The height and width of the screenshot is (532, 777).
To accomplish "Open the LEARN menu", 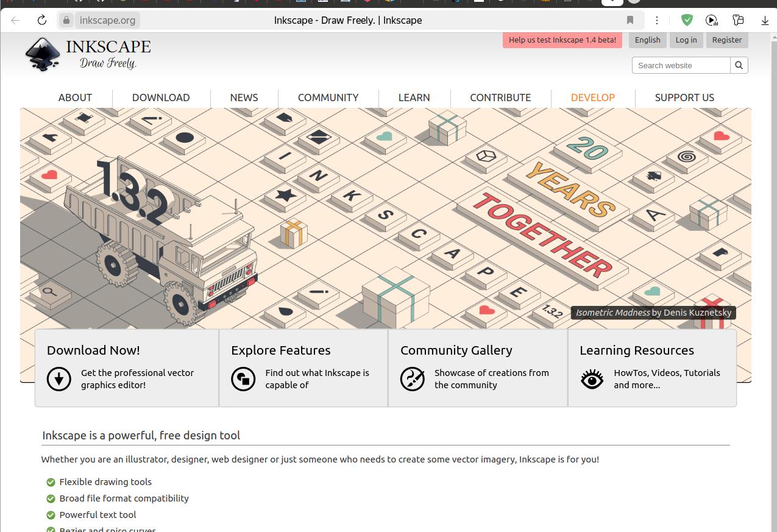I will coord(414,98).
